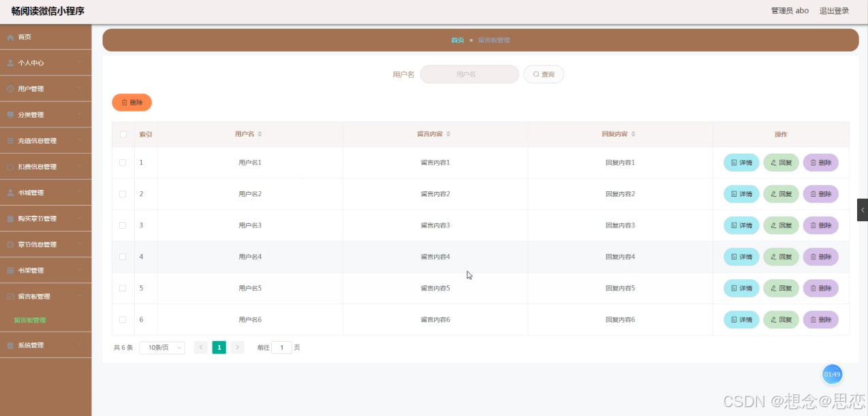
Task: Open the 购买章节管理 menu label
Action: click(x=37, y=219)
